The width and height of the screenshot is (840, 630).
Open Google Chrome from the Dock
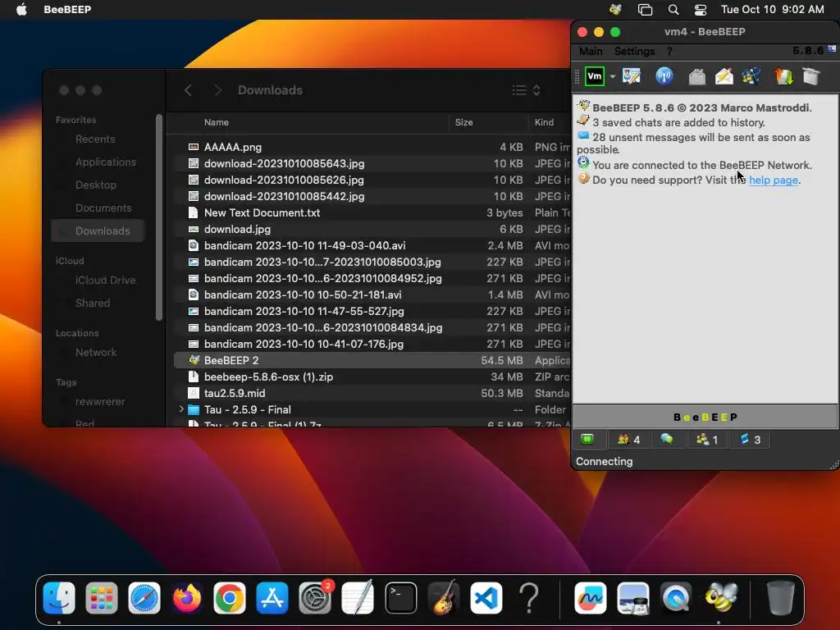230,597
